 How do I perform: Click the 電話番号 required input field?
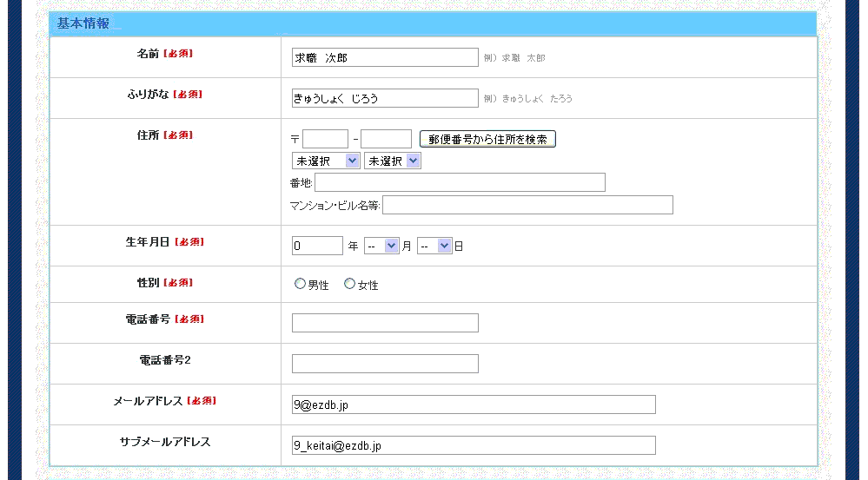coord(385,323)
